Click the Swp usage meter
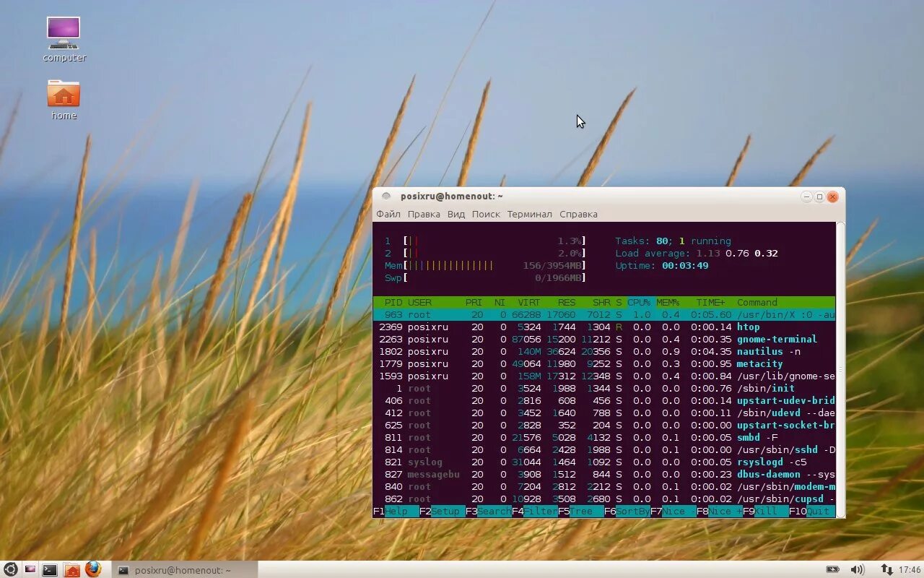This screenshot has height=578, width=924. tap(485, 278)
